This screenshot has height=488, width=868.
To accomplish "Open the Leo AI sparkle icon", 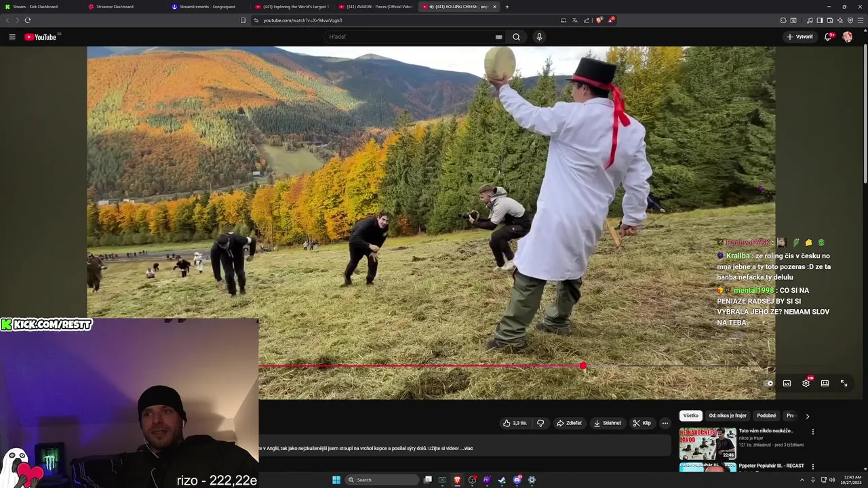I will pos(840,20).
